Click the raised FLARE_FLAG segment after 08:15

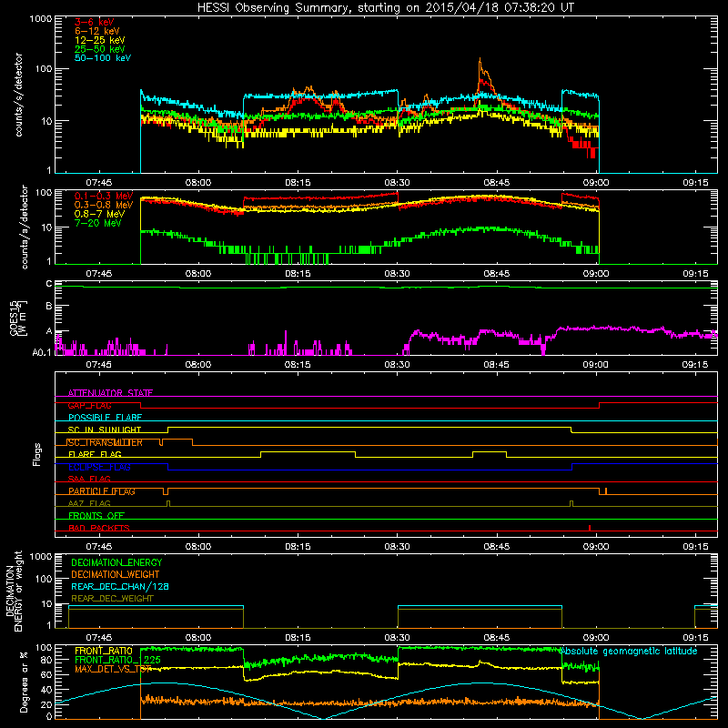click(x=308, y=451)
